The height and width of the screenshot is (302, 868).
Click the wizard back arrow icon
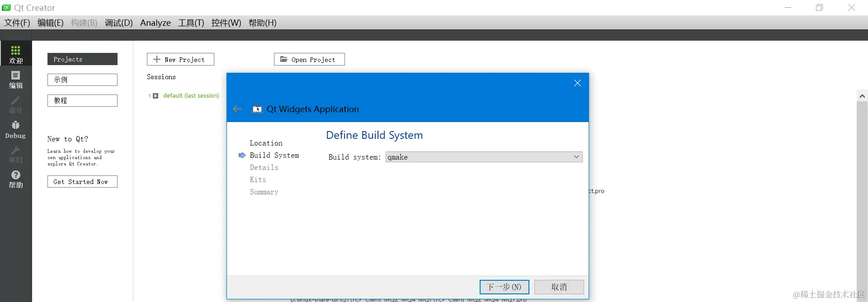click(237, 109)
